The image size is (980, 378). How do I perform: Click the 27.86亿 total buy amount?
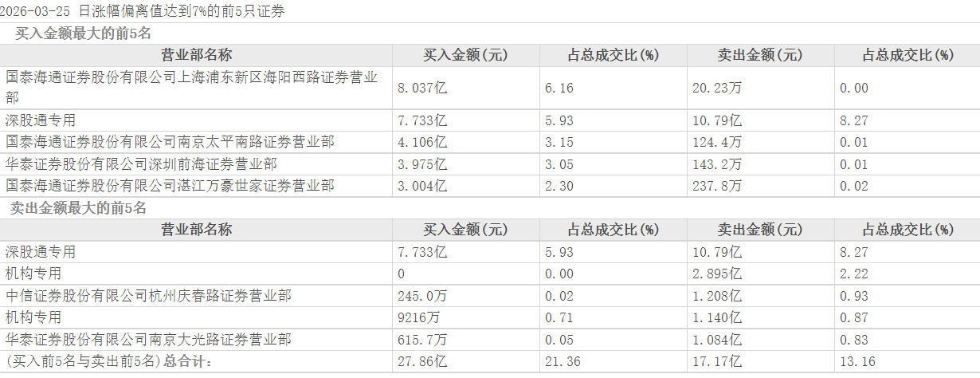pyautogui.click(x=421, y=362)
